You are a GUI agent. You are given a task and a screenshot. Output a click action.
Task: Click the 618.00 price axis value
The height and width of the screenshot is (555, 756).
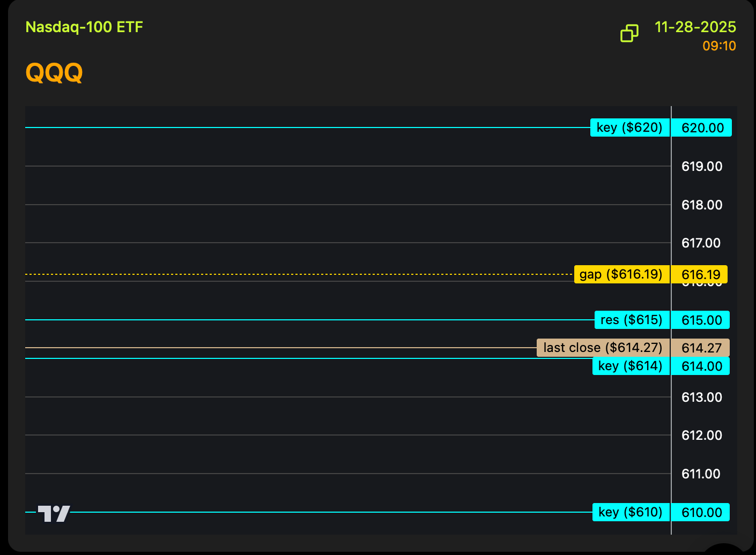coord(701,205)
